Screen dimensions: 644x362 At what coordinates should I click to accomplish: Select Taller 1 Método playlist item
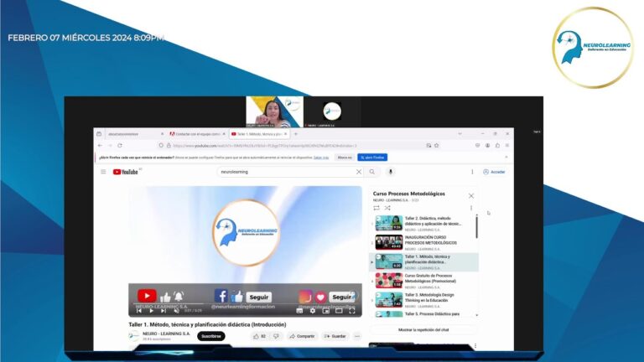(x=423, y=261)
